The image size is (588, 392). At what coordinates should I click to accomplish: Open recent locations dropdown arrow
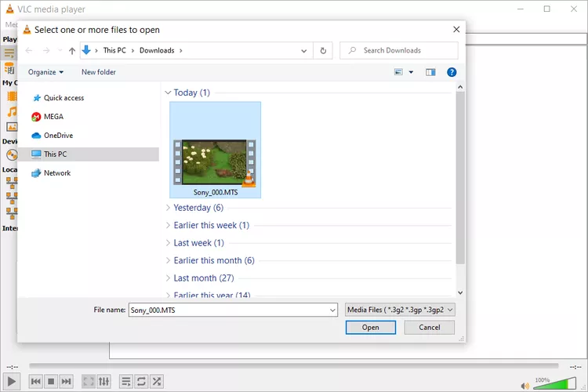tap(60, 50)
